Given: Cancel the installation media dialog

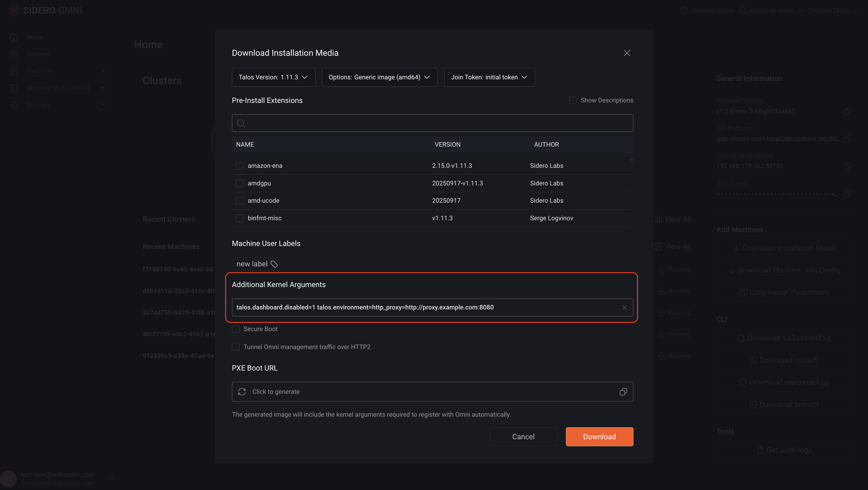Looking at the screenshot, I should click(523, 436).
